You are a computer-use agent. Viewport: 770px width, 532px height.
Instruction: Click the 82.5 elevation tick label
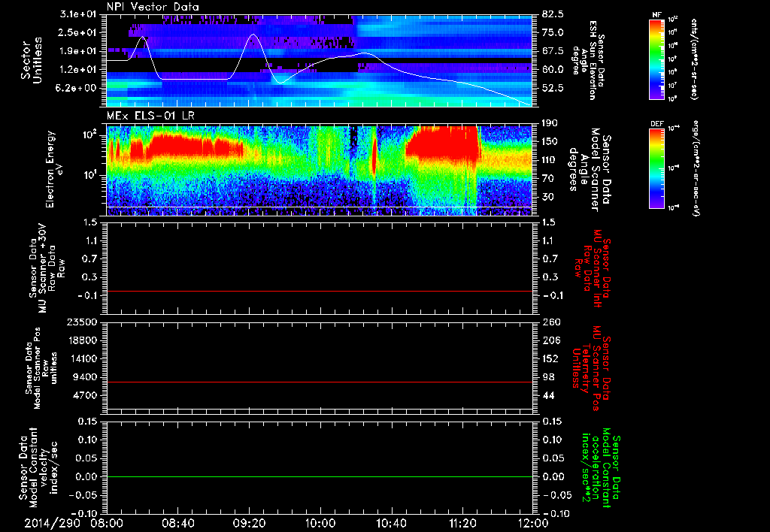tap(553, 14)
